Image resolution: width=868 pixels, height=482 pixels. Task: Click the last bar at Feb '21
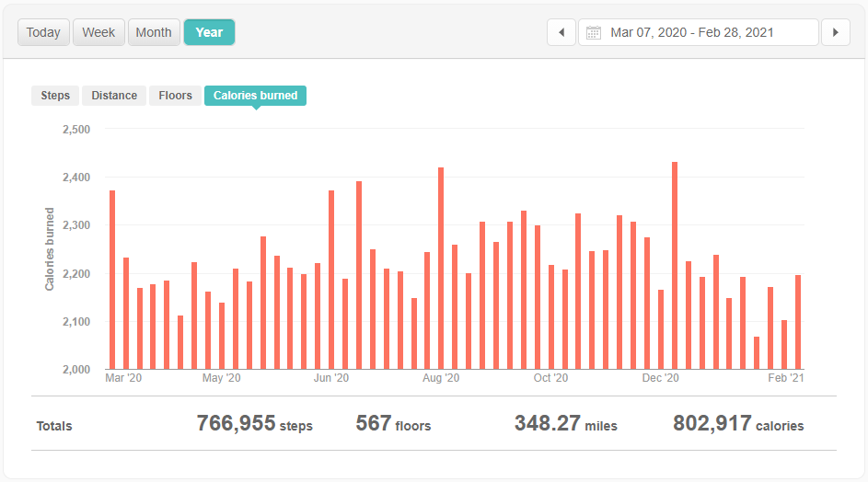tap(798, 322)
